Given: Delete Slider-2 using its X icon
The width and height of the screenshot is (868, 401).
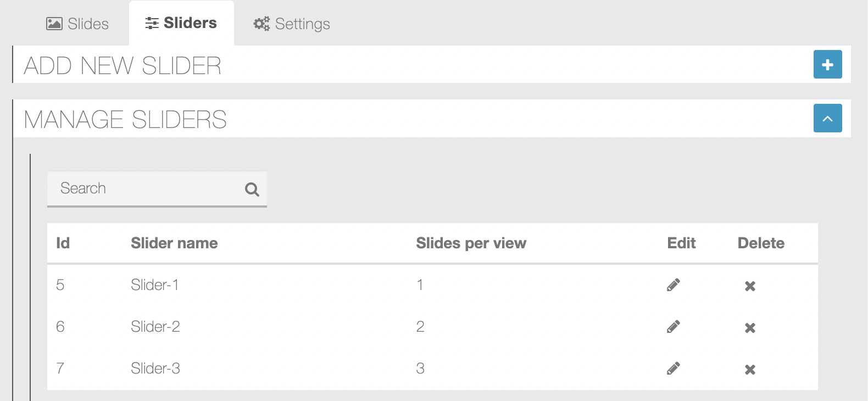Looking at the screenshot, I should tap(750, 328).
